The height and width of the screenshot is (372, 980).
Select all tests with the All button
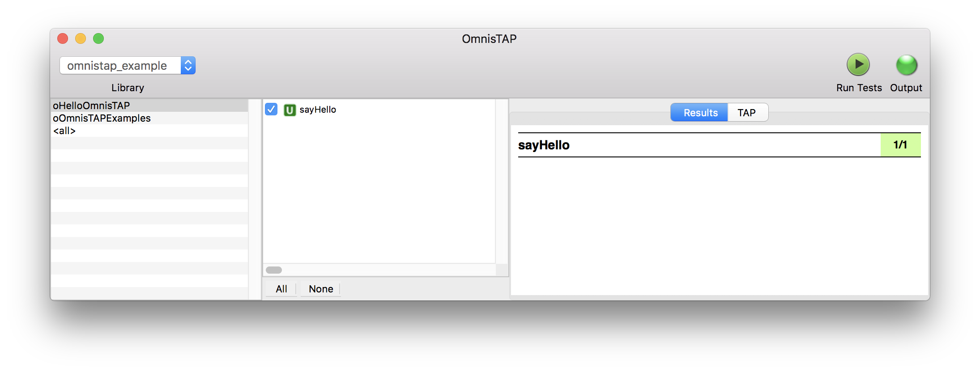point(281,289)
